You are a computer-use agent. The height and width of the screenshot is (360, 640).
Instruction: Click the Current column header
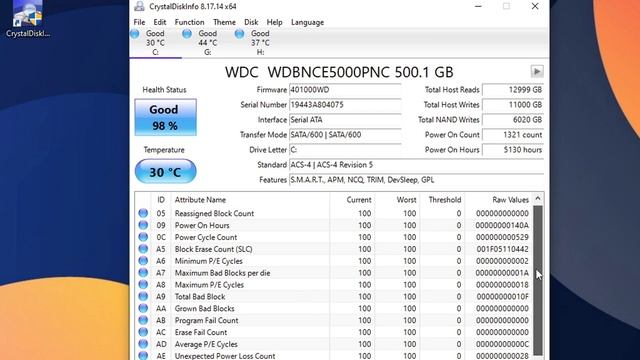[352, 200]
